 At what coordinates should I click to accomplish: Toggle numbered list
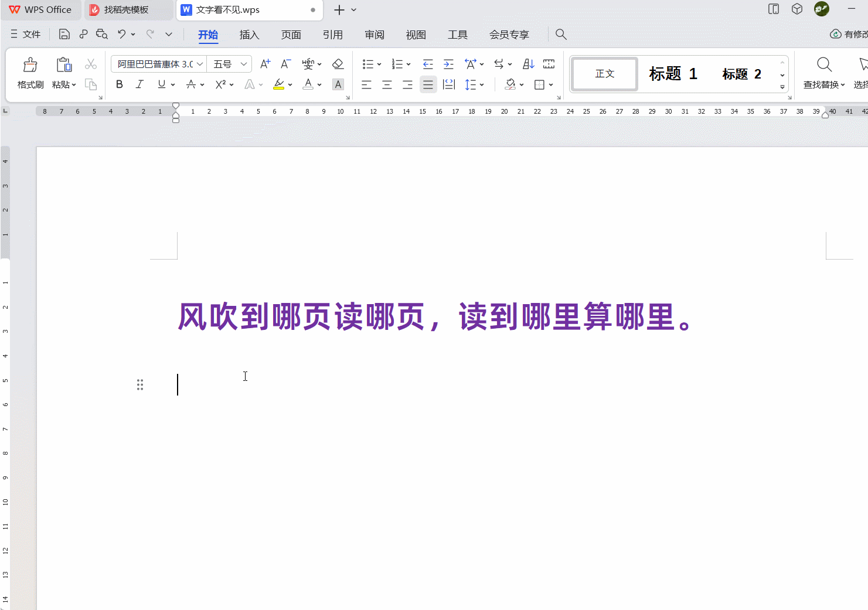[x=397, y=64]
